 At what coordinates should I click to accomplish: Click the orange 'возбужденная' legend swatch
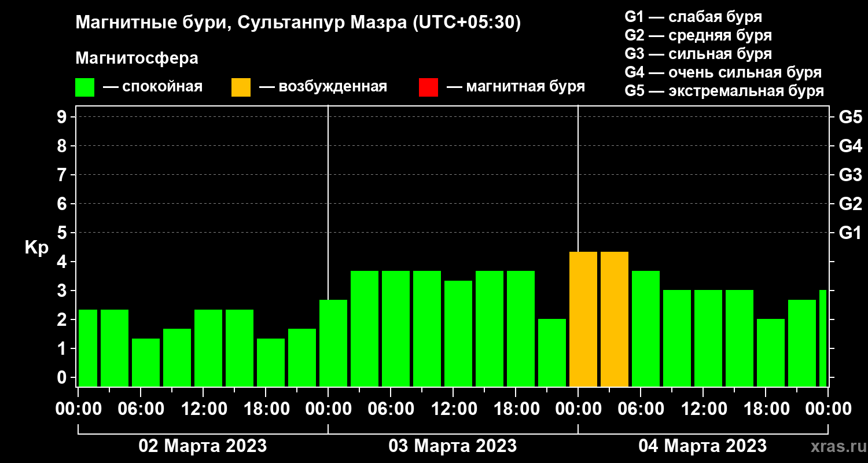tap(241, 87)
